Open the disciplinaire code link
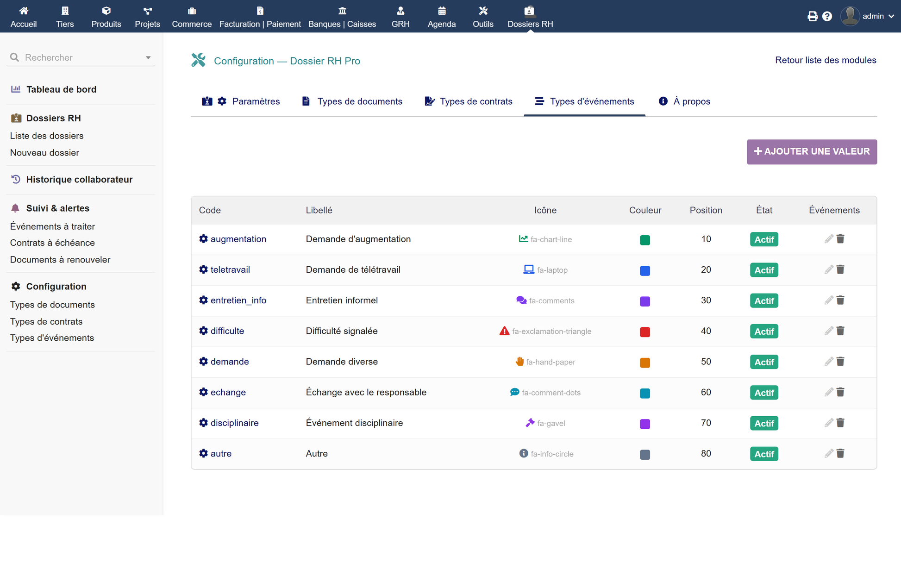The image size is (901, 588). pyautogui.click(x=234, y=423)
